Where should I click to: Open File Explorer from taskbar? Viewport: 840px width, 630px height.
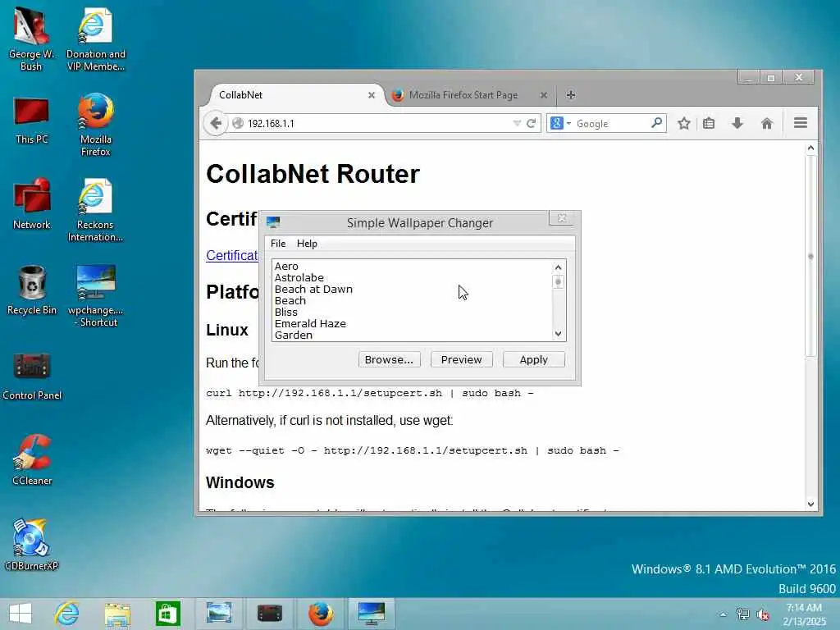point(118,614)
